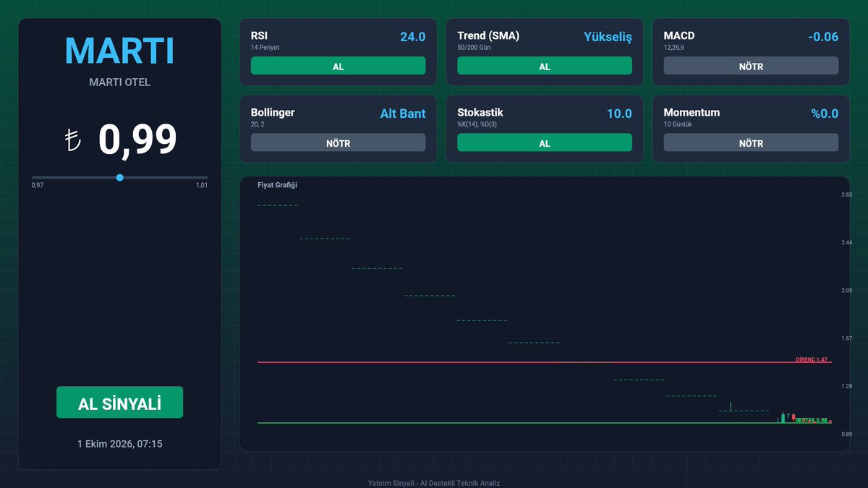
Task: Click the Momentum value %0.0
Action: (x=825, y=114)
